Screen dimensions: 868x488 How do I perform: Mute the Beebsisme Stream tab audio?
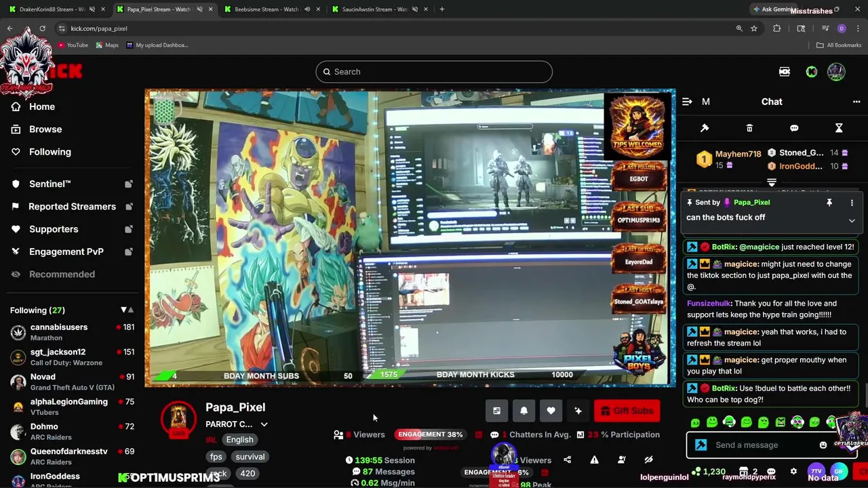(307, 9)
